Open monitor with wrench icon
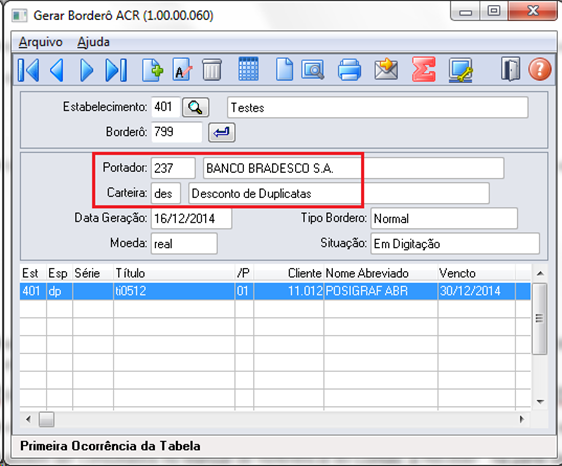This screenshot has height=466, width=562. click(x=461, y=70)
